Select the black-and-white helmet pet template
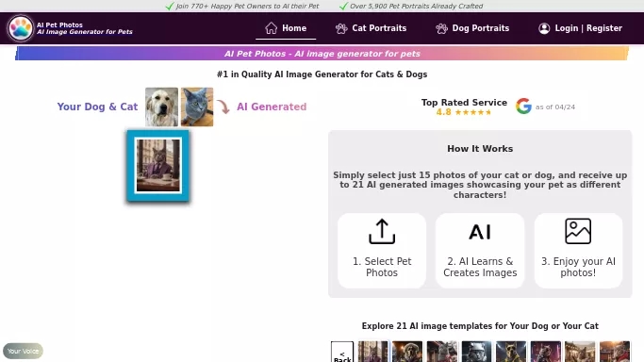The width and height of the screenshot is (644, 362). tap(476, 352)
